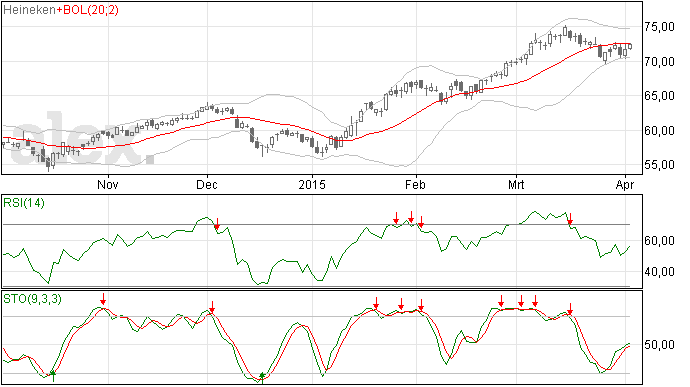Click the green stochastic buy arrow in mid-December

[x=262, y=377]
